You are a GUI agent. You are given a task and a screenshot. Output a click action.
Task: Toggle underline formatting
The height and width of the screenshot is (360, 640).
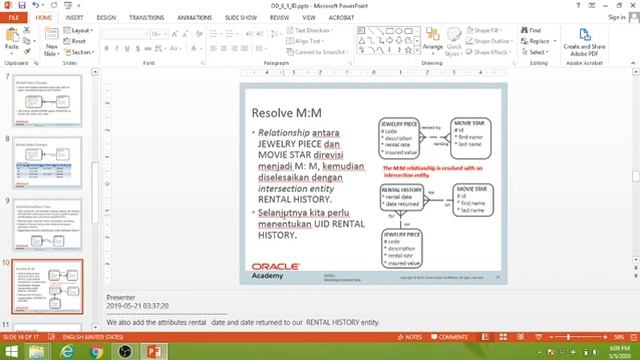[x=127, y=49]
